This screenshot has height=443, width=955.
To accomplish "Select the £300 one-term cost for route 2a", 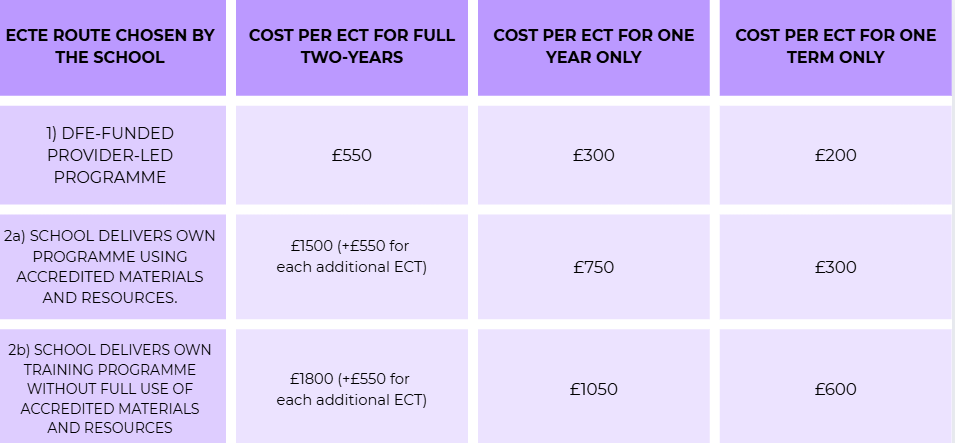I will click(x=836, y=267).
